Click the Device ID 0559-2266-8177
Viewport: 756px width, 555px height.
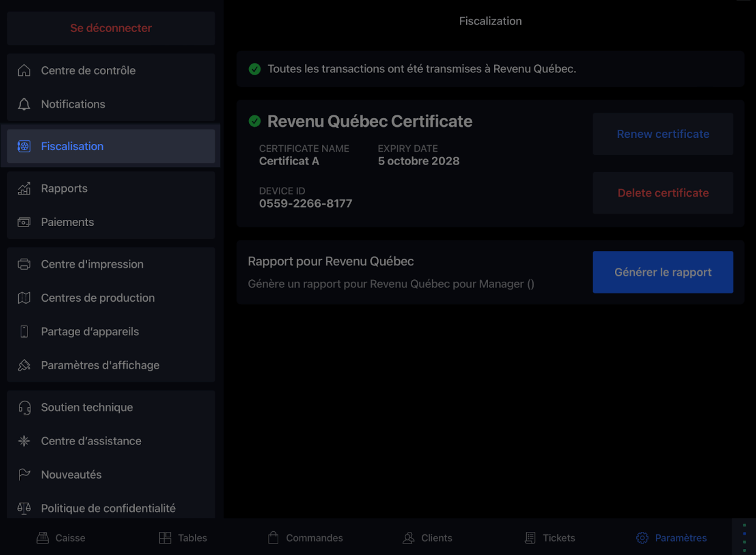(x=306, y=203)
